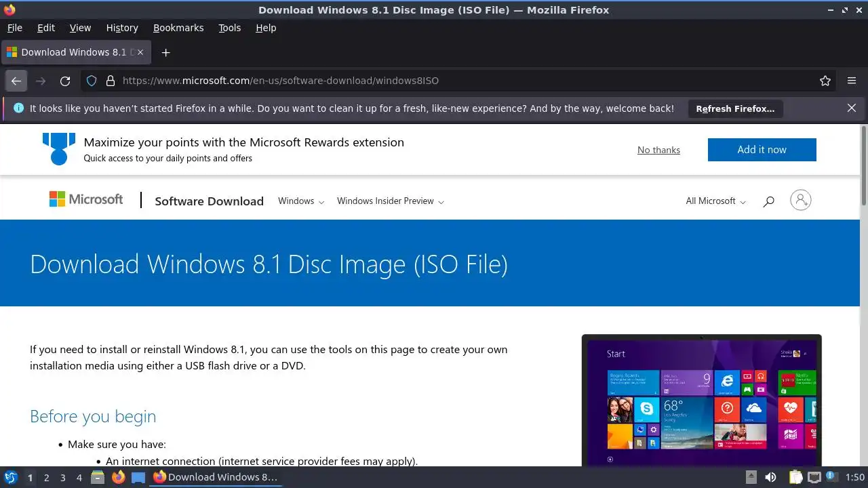The image size is (868, 488).
Task: Bookmark this page with the star icon
Action: (x=825, y=81)
